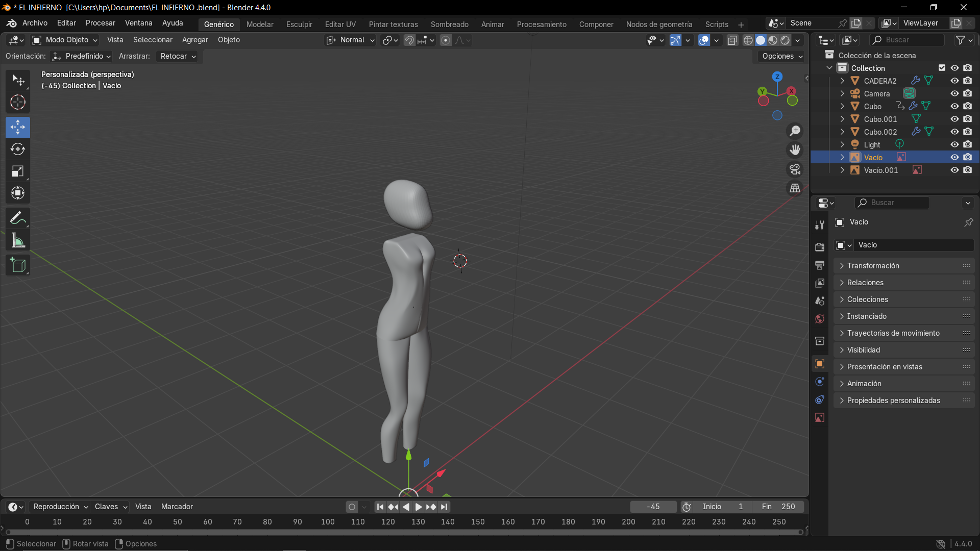The width and height of the screenshot is (980, 551).
Task: Uncheck Collection exclude checkbox
Action: 942,68
